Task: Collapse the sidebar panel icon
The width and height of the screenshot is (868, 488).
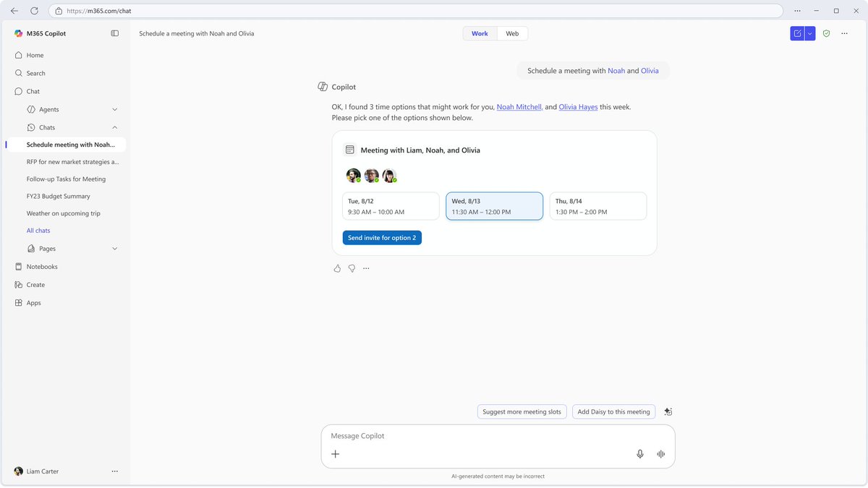Action: pyautogui.click(x=114, y=33)
